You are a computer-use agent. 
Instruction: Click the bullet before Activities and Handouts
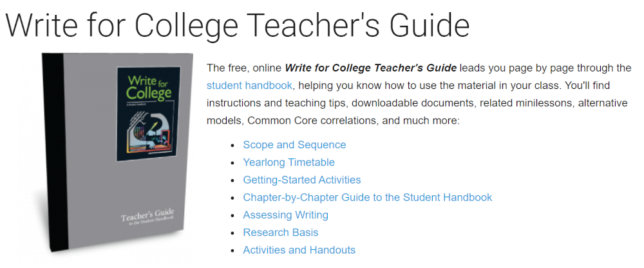232,251
